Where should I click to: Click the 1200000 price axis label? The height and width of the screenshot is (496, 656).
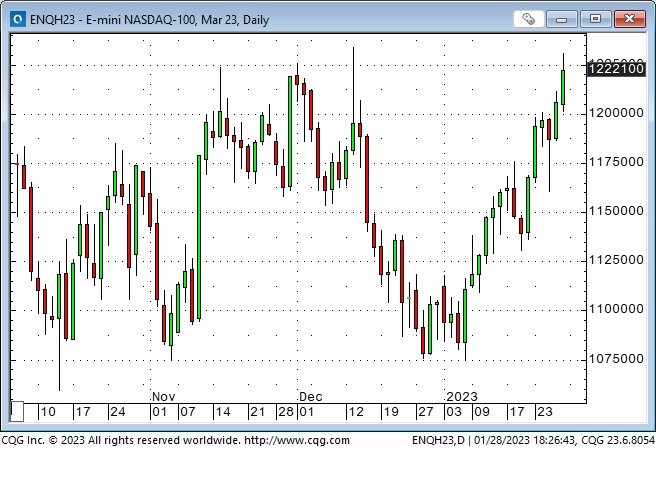click(616, 113)
